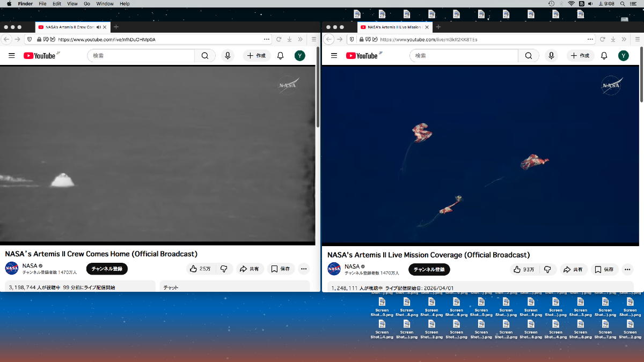Screen dimensions: 644x362
Task: Open Create (作成) menu in left YouTube window
Action: pyautogui.click(x=257, y=55)
